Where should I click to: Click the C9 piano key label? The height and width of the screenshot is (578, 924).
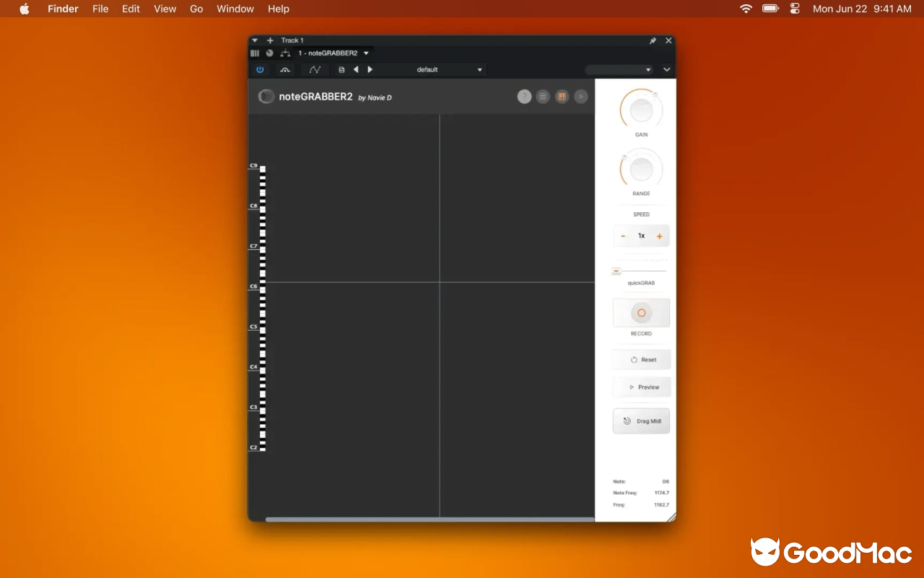click(x=253, y=165)
